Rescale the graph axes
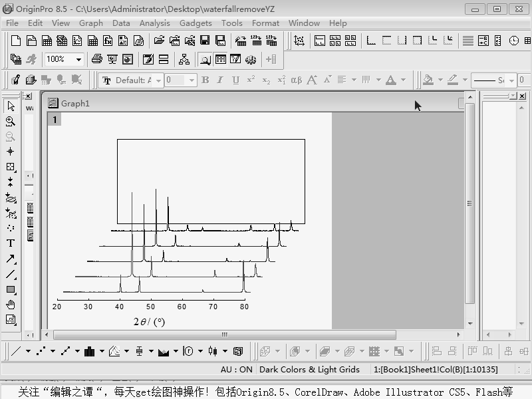Image resolution: width=532 pixels, height=399 pixels. (x=299, y=41)
